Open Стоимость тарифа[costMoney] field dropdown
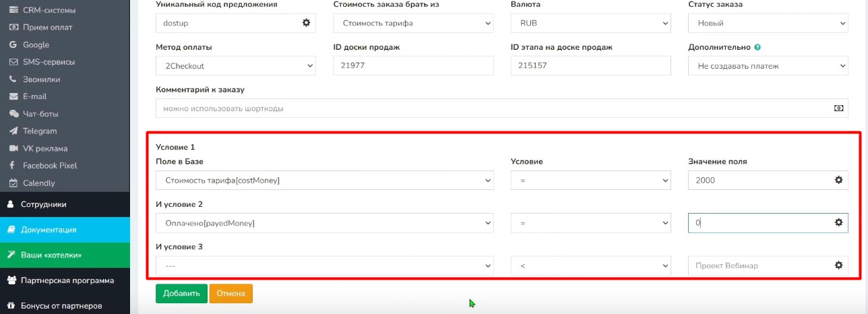This screenshot has height=314, width=868. point(325,181)
